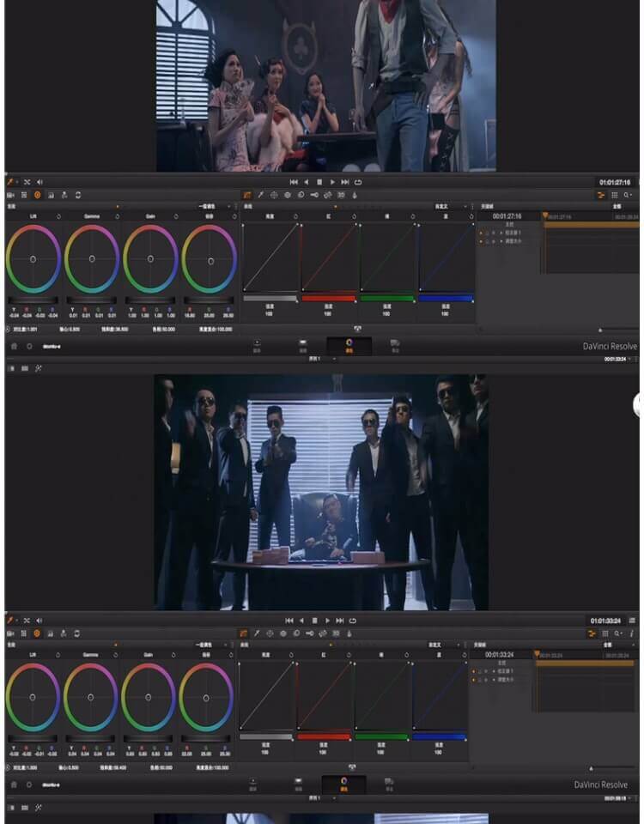Open the curves mode dropdown in the upper panel
This screenshot has height=824, width=644.
[x=450, y=207]
